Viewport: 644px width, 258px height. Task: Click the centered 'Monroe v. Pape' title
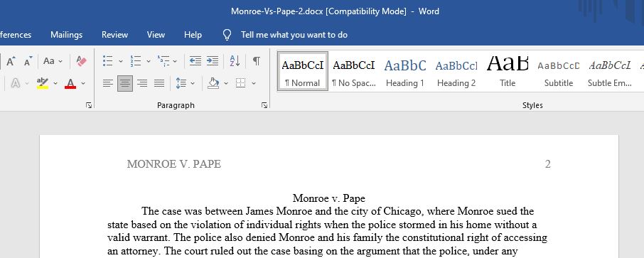coord(329,198)
